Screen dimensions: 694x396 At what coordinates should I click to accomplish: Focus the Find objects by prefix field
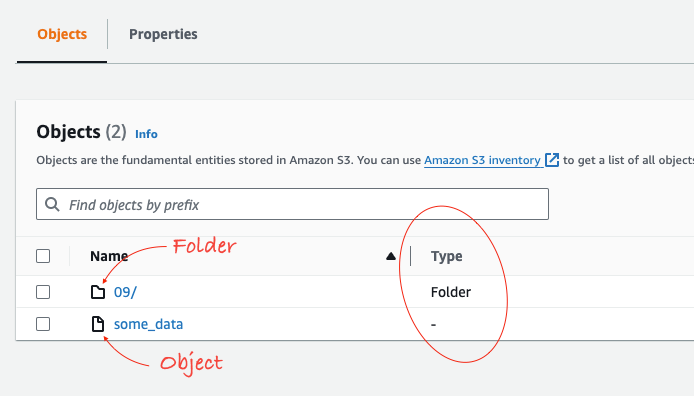pos(292,204)
